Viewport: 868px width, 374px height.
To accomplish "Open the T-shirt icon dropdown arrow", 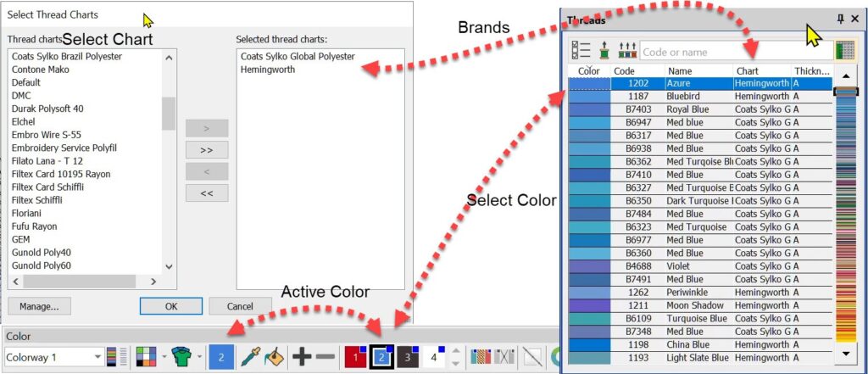I will 198,357.
